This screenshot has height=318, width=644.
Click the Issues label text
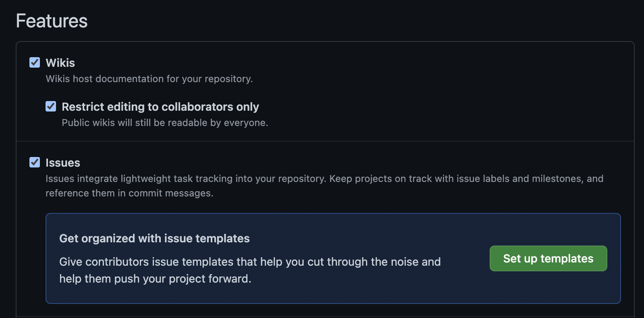[62, 163]
